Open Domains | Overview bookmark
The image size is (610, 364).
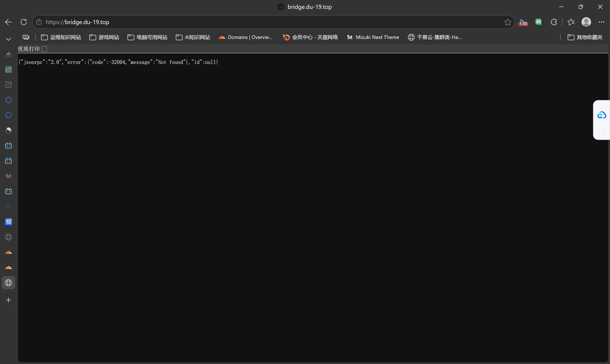click(x=245, y=37)
